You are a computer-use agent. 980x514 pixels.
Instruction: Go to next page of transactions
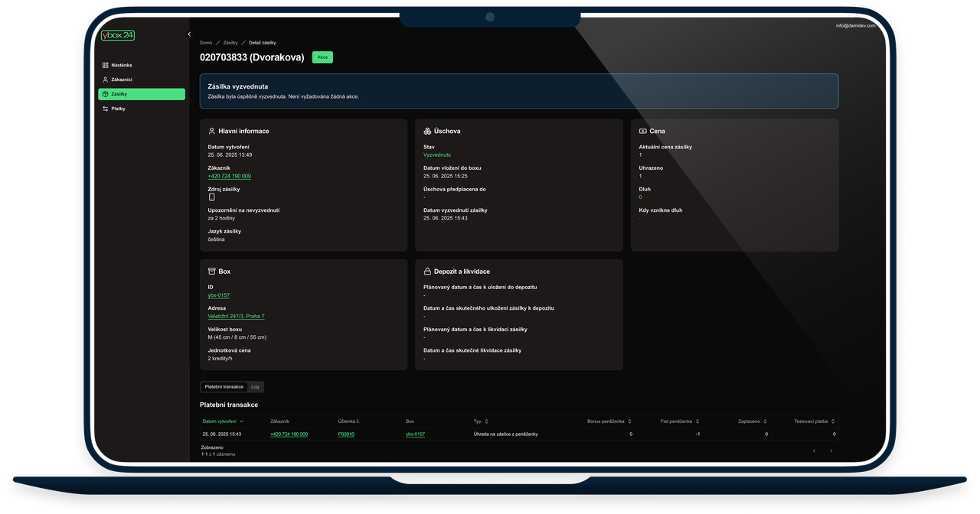pyautogui.click(x=831, y=451)
